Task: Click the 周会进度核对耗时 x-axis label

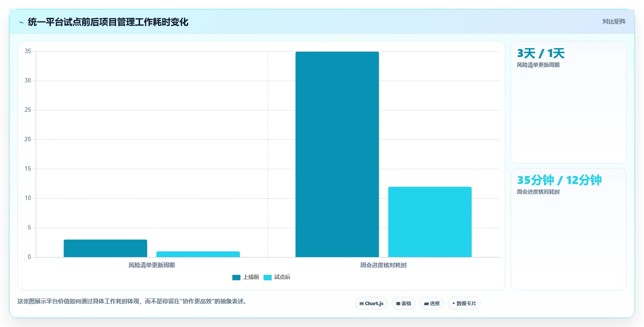Action: pos(384,265)
